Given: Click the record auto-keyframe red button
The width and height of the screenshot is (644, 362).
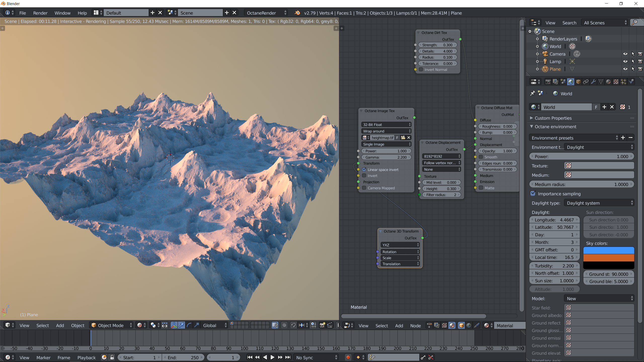Looking at the screenshot, I should pos(348,357).
